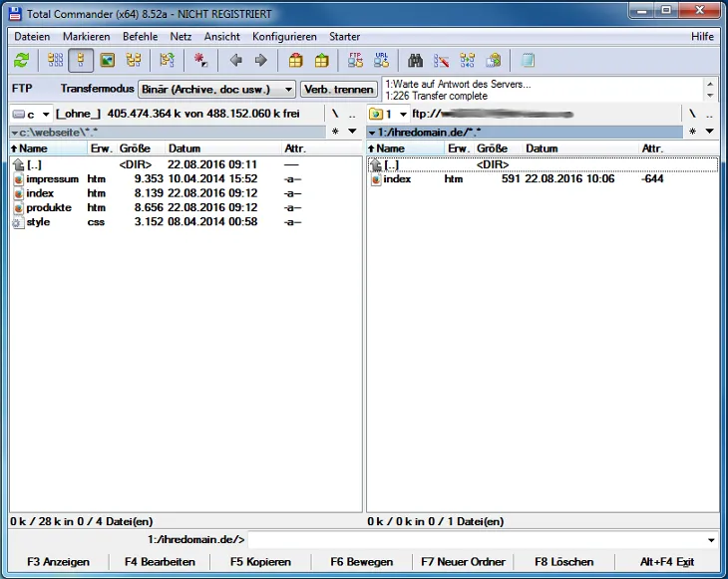Open the Ansicht menu
Image resolution: width=728 pixels, height=579 pixels.
[x=222, y=37]
